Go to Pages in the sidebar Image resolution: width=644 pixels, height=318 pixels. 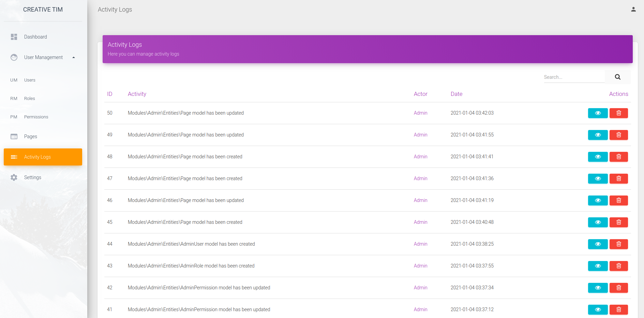click(43, 136)
